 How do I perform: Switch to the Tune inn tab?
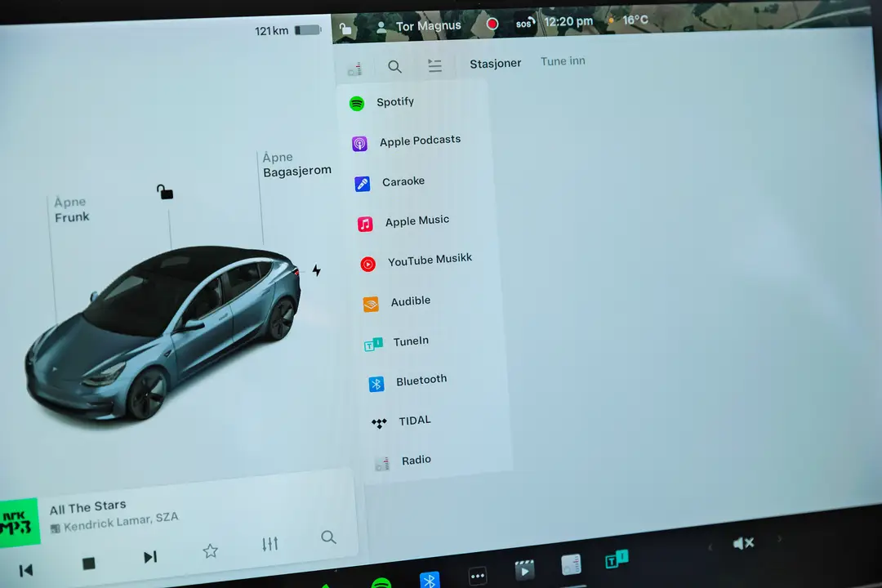(x=563, y=61)
